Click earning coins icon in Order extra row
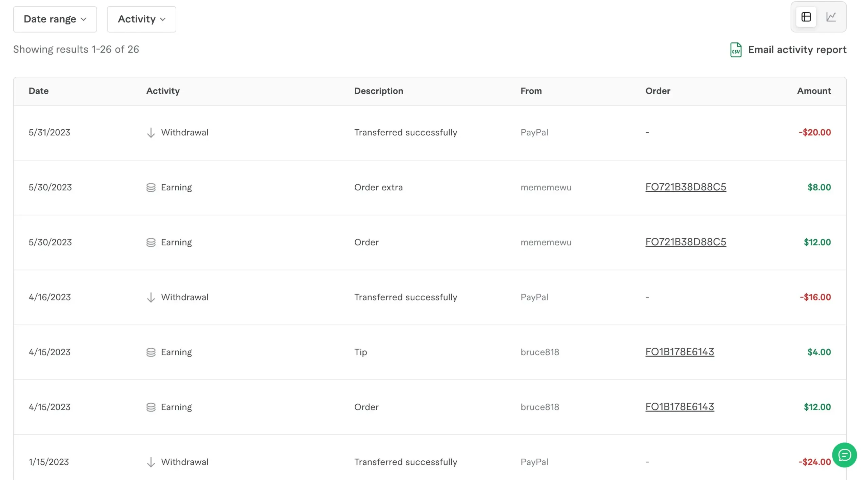 (x=151, y=188)
